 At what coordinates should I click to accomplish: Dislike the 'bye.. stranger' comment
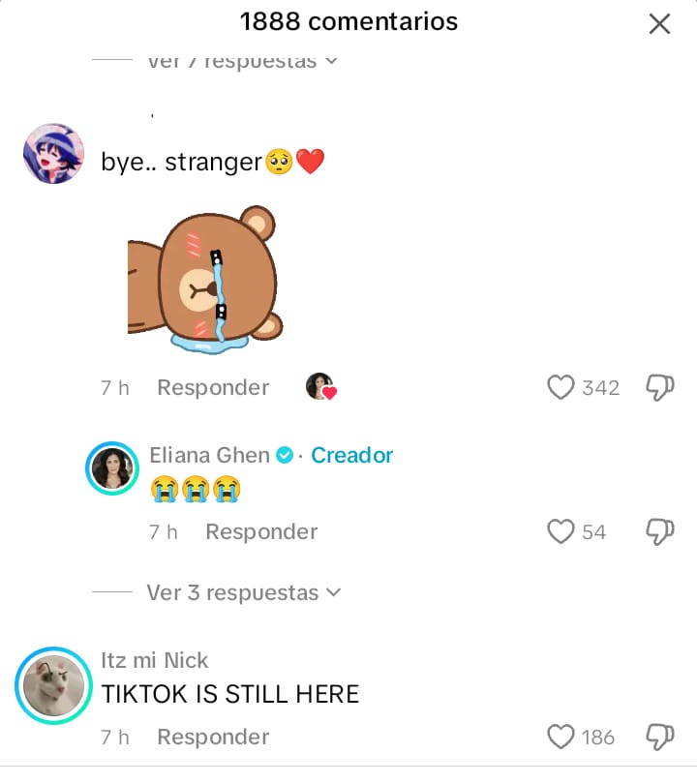[x=660, y=387]
